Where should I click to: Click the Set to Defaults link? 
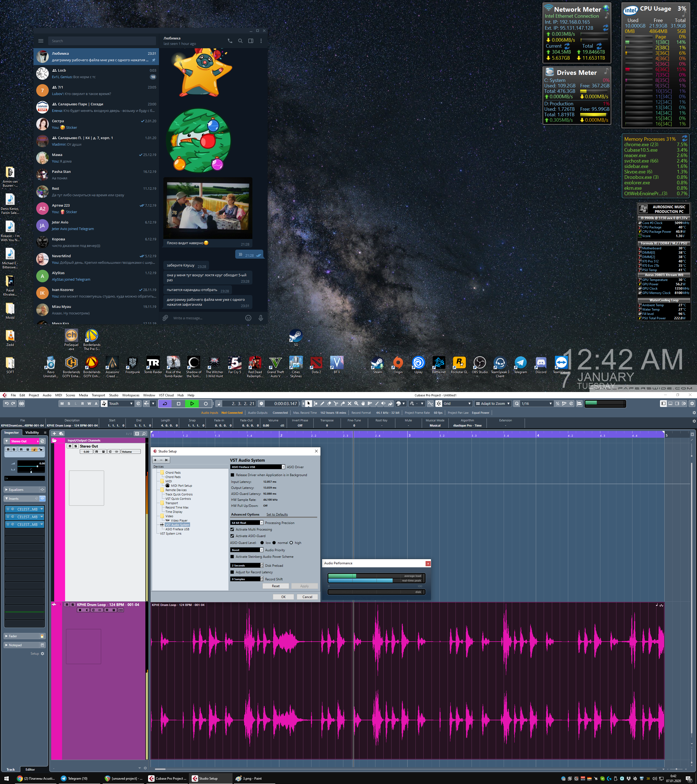tap(277, 514)
